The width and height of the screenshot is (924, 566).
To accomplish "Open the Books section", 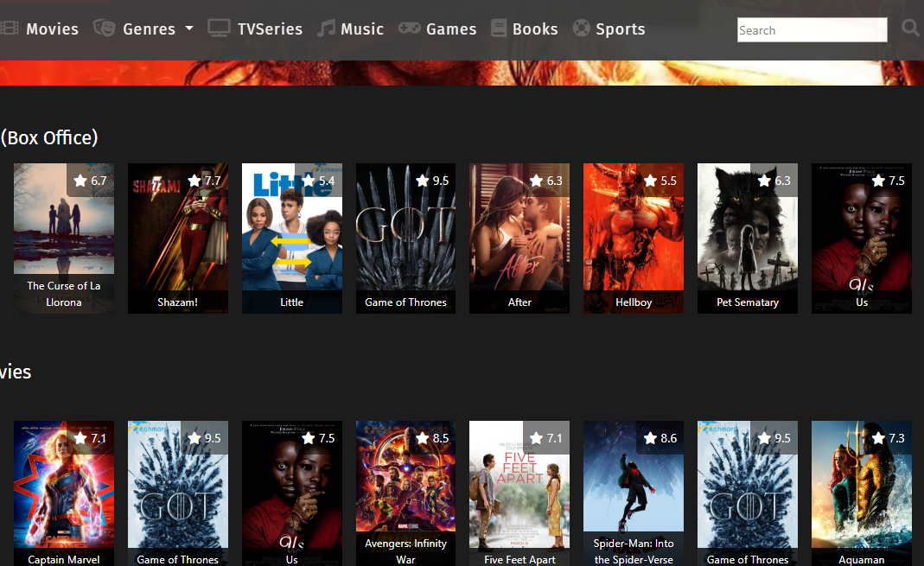I will [x=535, y=29].
